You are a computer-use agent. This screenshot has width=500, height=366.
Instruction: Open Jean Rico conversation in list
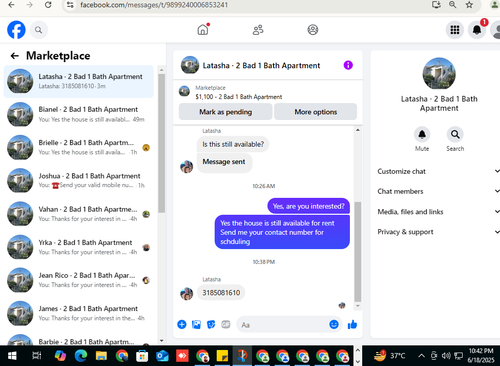[79, 280]
